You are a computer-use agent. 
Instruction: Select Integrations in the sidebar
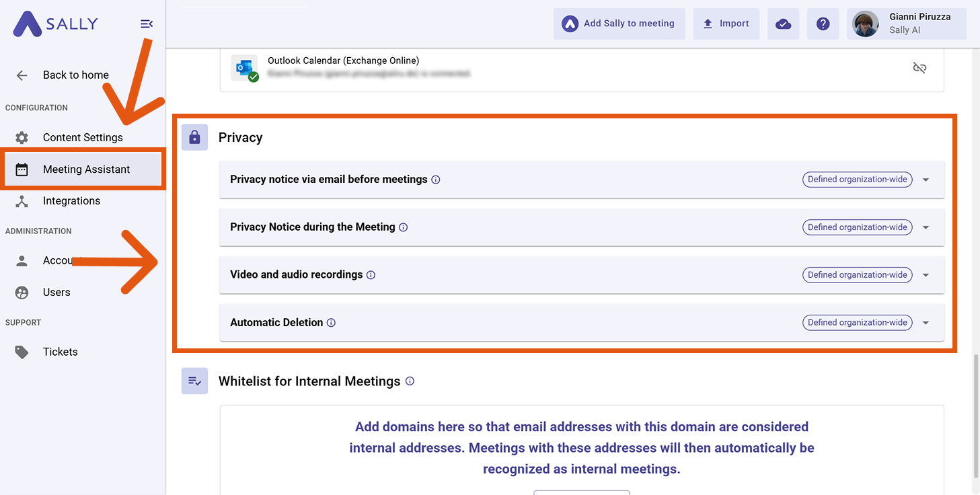click(x=71, y=201)
